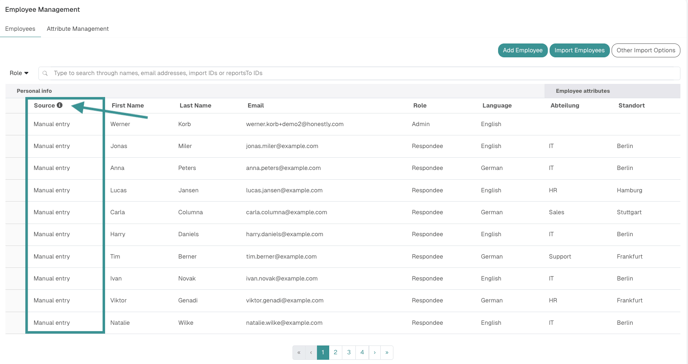Click the Add Employee button
This screenshot has height=364, width=688.
point(523,50)
